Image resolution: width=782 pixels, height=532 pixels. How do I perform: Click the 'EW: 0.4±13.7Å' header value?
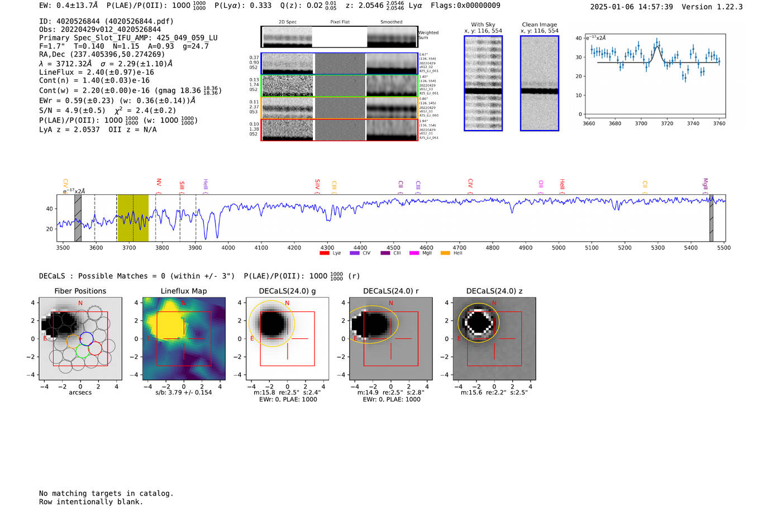tap(68, 6)
